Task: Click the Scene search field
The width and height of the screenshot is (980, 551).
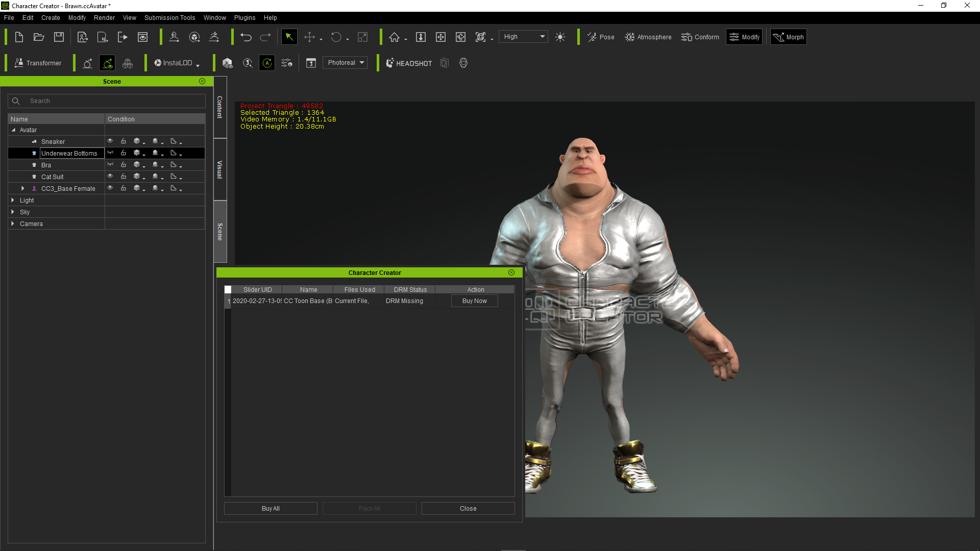Action: (x=107, y=101)
